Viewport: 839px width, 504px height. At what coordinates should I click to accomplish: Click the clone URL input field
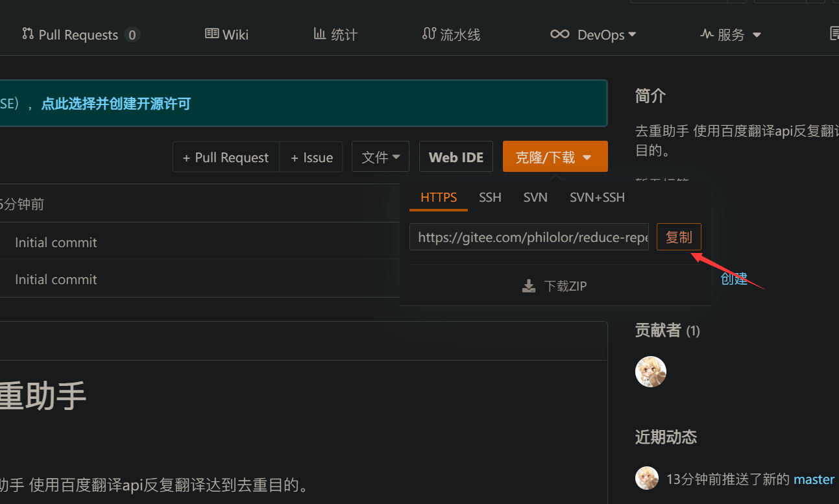[529, 237]
